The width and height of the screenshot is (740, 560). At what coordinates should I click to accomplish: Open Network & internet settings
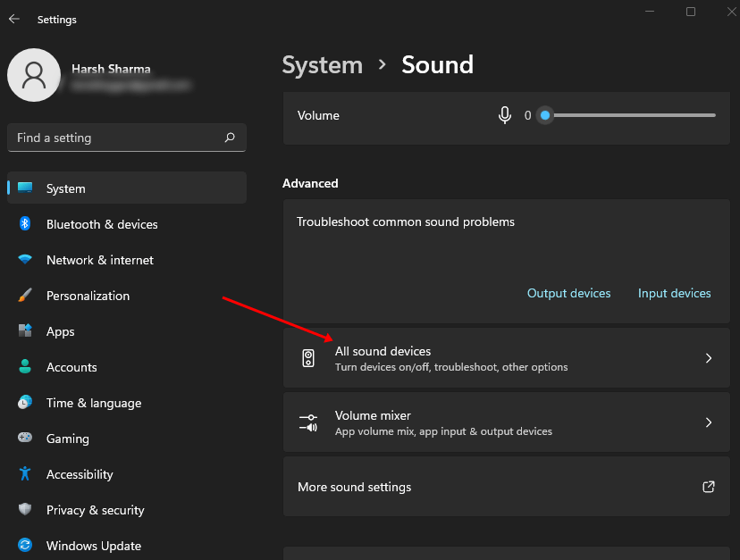click(99, 260)
